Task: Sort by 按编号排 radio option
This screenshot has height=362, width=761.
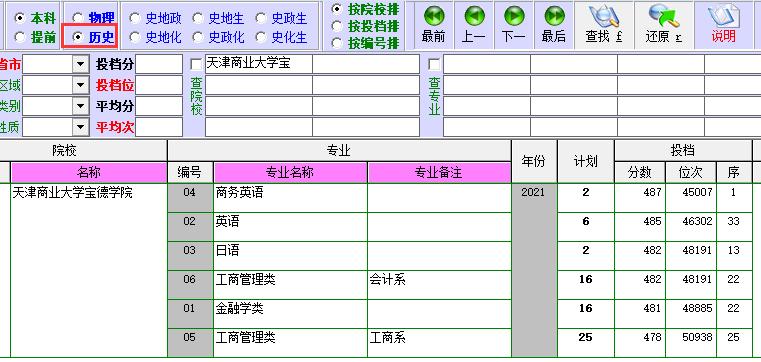Action: (x=338, y=44)
